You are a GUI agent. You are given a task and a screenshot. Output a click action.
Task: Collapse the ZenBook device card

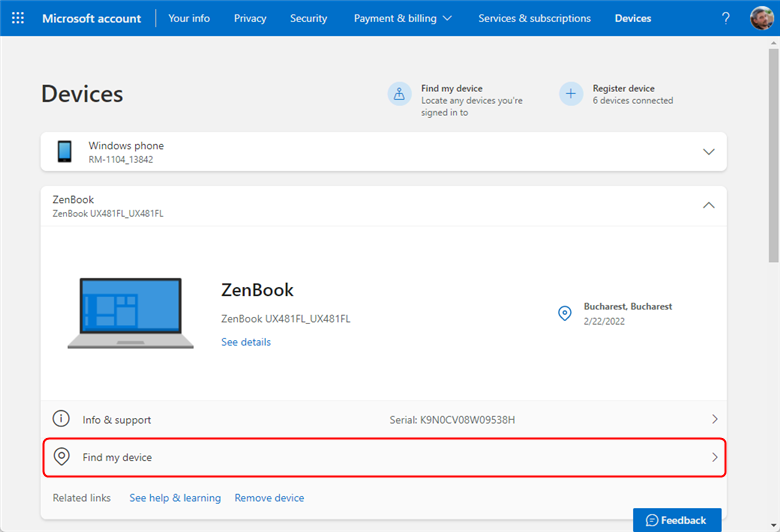click(708, 205)
